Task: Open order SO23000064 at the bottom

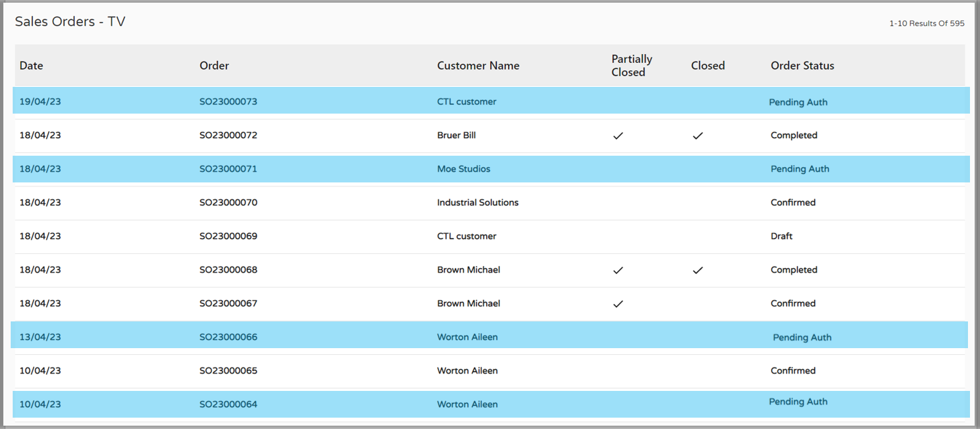Action: coord(228,404)
